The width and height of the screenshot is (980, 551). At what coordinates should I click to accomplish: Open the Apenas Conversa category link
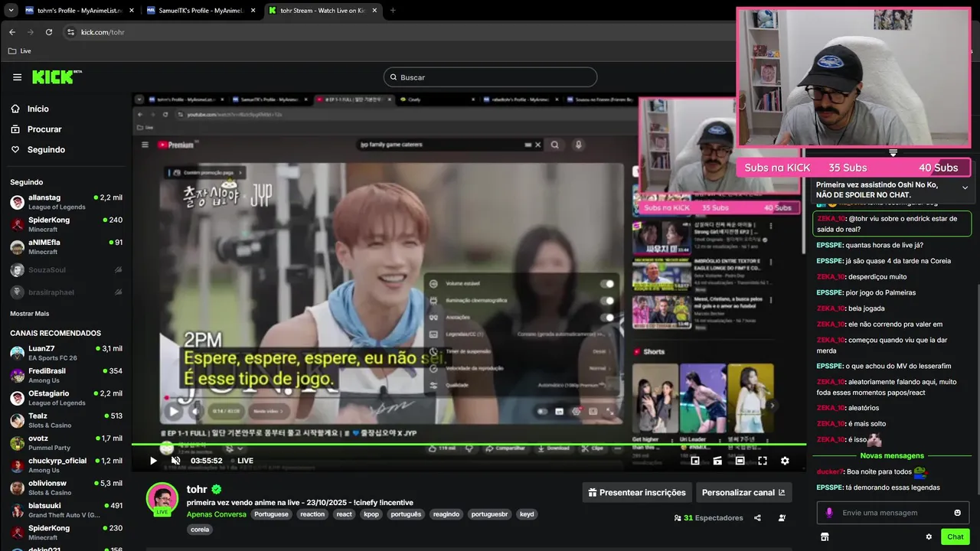(x=217, y=514)
